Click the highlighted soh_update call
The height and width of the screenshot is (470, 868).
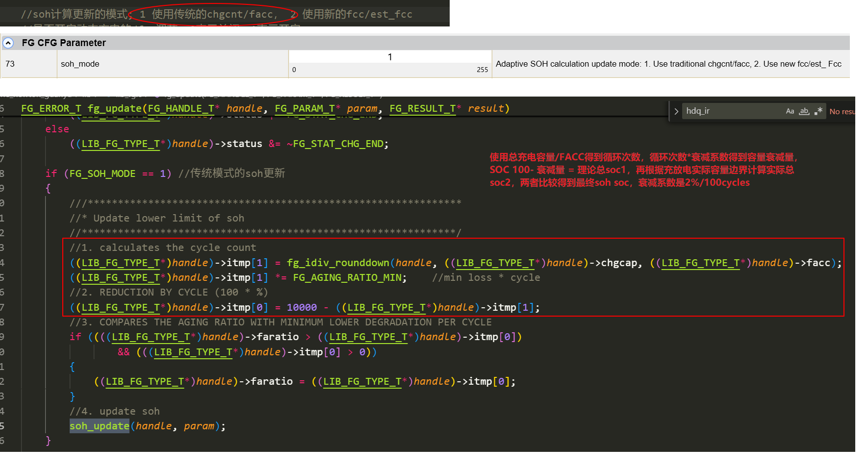(x=100, y=426)
